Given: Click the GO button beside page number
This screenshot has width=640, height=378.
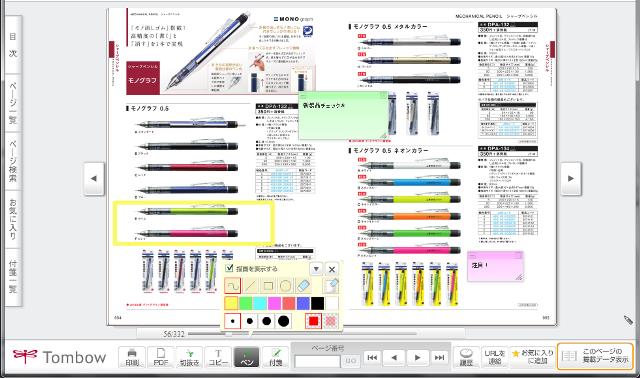Looking at the screenshot, I should tap(351, 361).
